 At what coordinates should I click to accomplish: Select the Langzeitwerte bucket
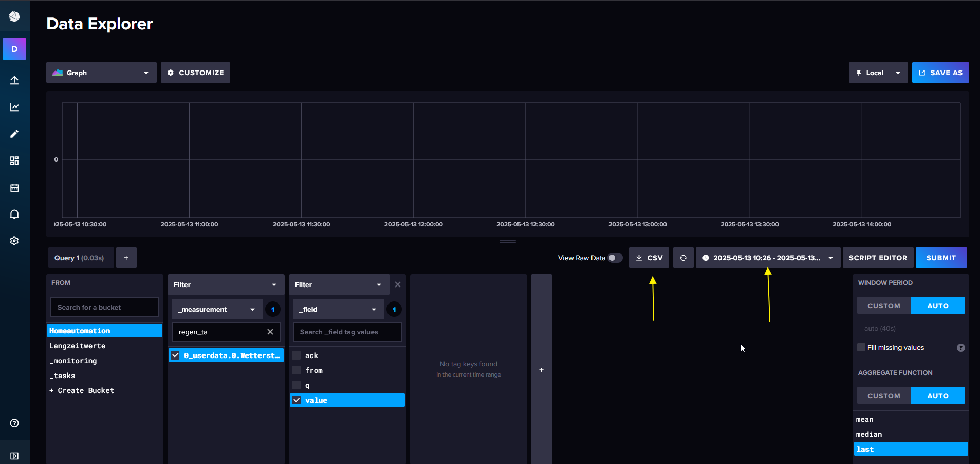[x=105, y=346]
